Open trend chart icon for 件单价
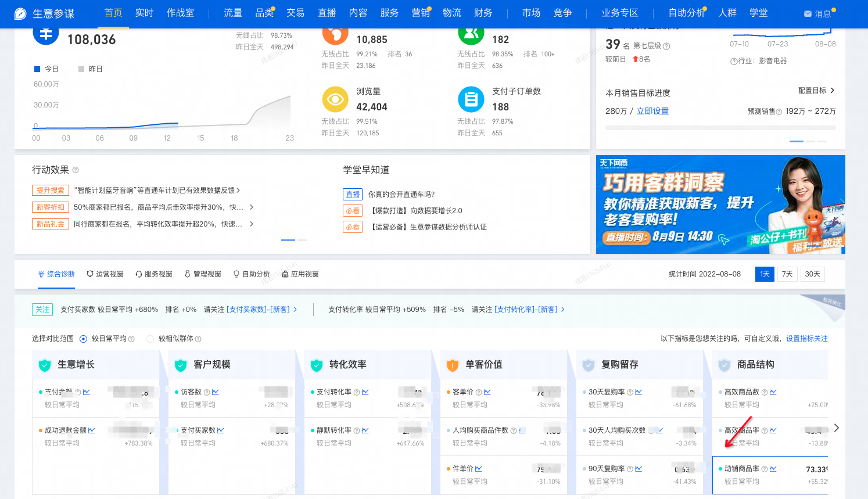868x499 pixels. click(x=479, y=469)
